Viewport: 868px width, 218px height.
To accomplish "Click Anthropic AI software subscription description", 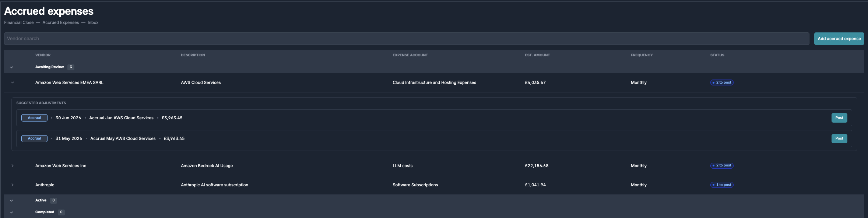I will (x=214, y=185).
